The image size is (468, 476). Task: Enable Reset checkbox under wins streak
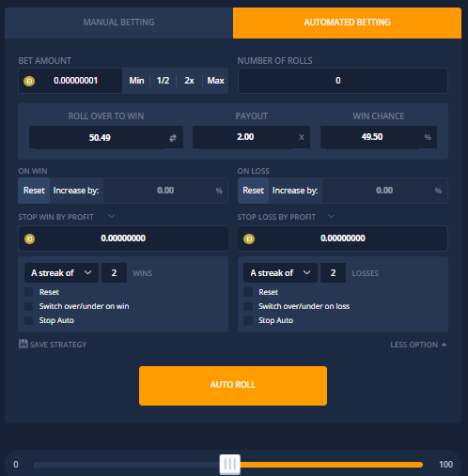pos(29,292)
